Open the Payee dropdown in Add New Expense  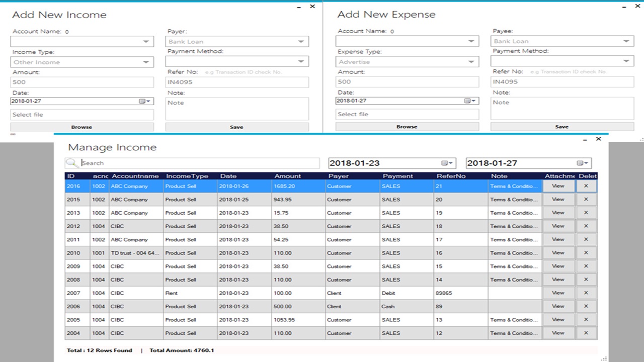point(625,41)
